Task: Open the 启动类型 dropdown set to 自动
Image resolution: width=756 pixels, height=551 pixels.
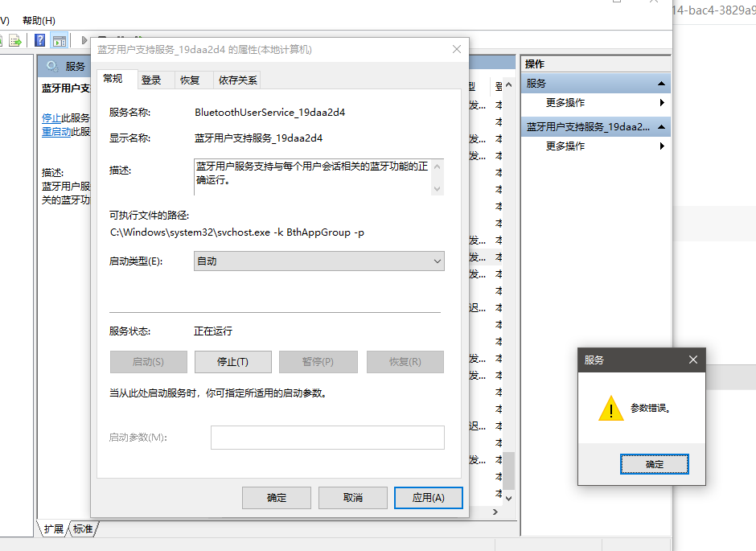Action: pyautogui.click(x=318, y=261)
